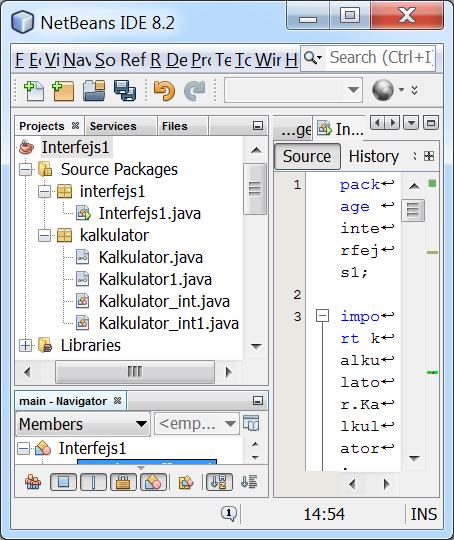
Task: Click the New File toolbar icon
Action: (34, 91)
